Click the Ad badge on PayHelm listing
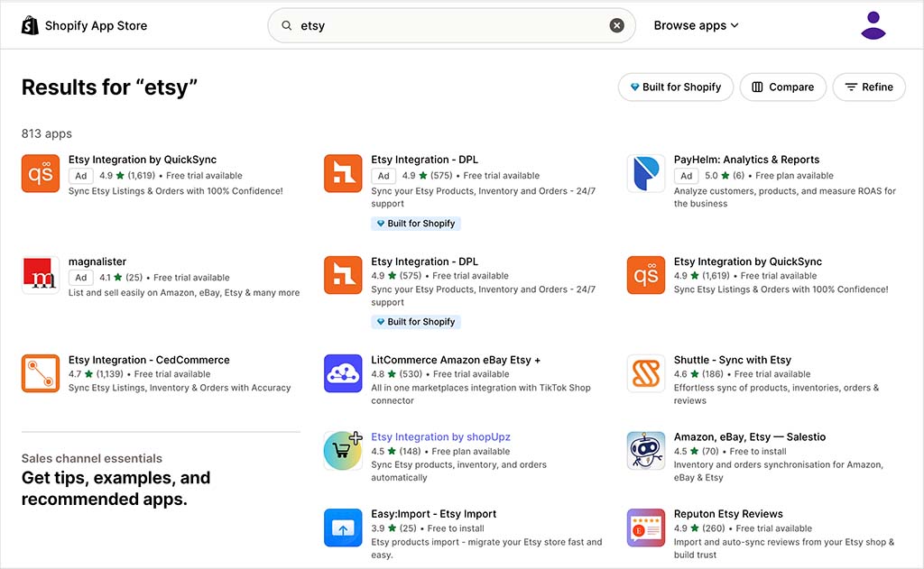 (x=687, y=176)
